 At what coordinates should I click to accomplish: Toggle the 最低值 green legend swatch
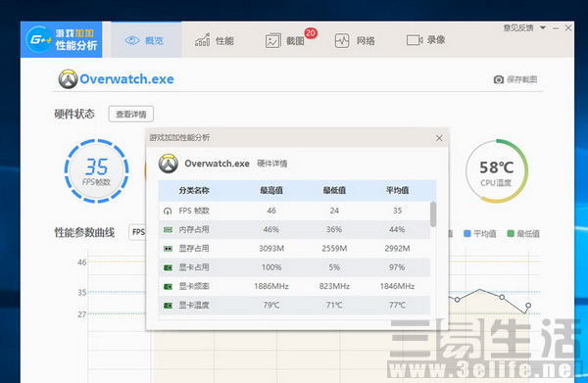(x=511, y=233)
